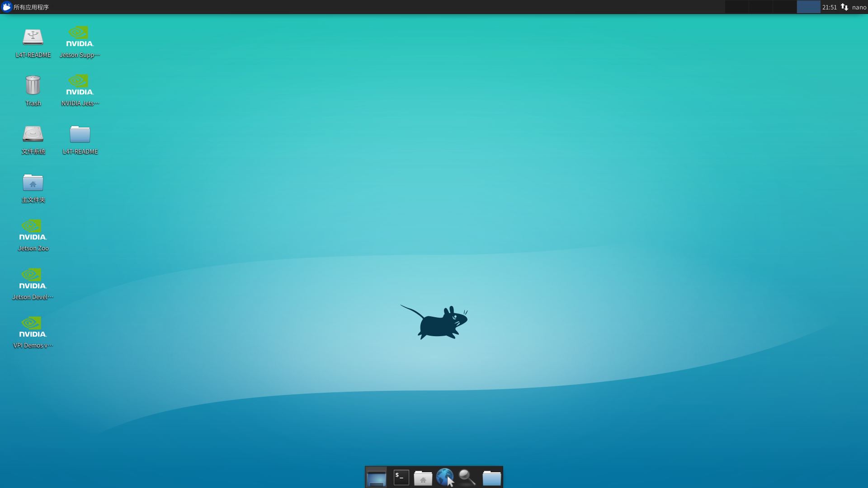
Task: Click the L4T-README USB drive icon
Action: tap(33, 37)
